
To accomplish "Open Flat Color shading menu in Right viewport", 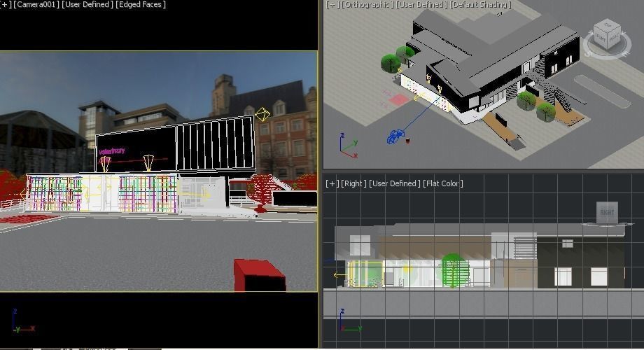I will point(442,183).
